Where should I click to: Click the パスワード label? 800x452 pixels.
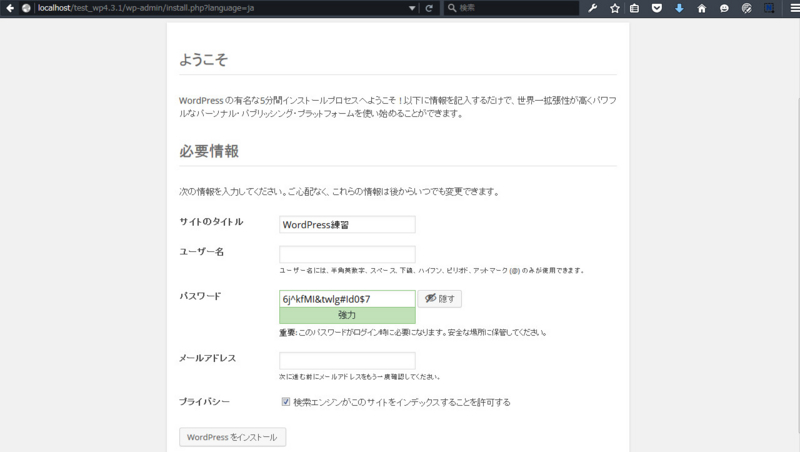200,296
